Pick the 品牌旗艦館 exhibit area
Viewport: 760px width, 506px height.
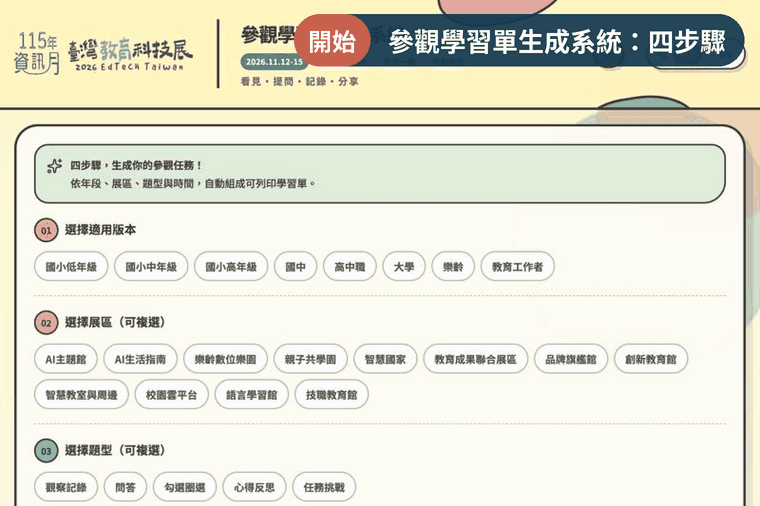coord(570,359)
